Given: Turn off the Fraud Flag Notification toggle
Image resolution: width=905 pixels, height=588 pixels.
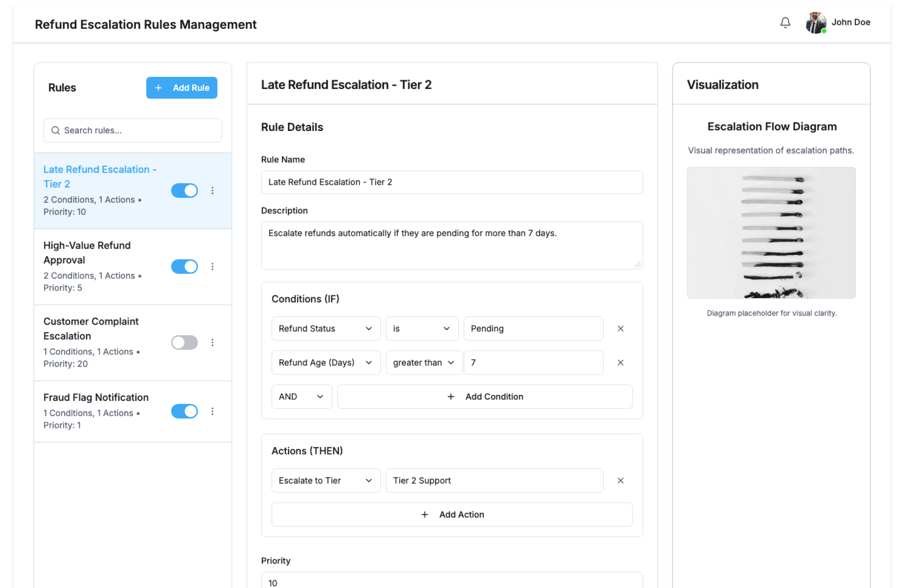Looking at the screenshot, I should (184, 411).
